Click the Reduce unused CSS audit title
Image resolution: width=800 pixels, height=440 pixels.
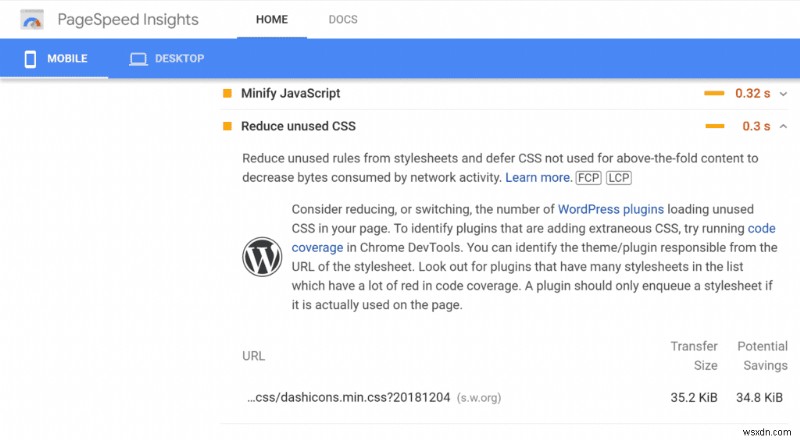pyautogui.click(x=298, y=126)
